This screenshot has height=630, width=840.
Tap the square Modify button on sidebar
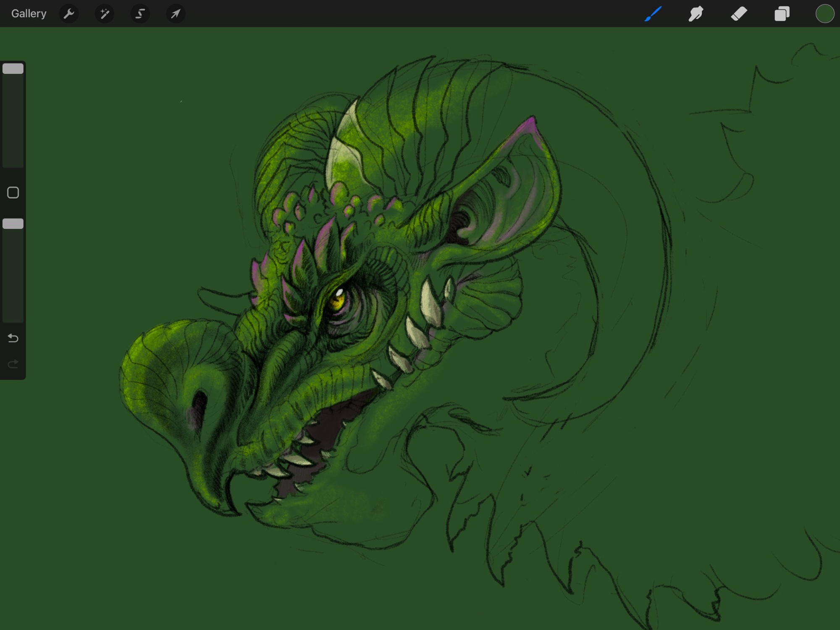click(13, 192)
